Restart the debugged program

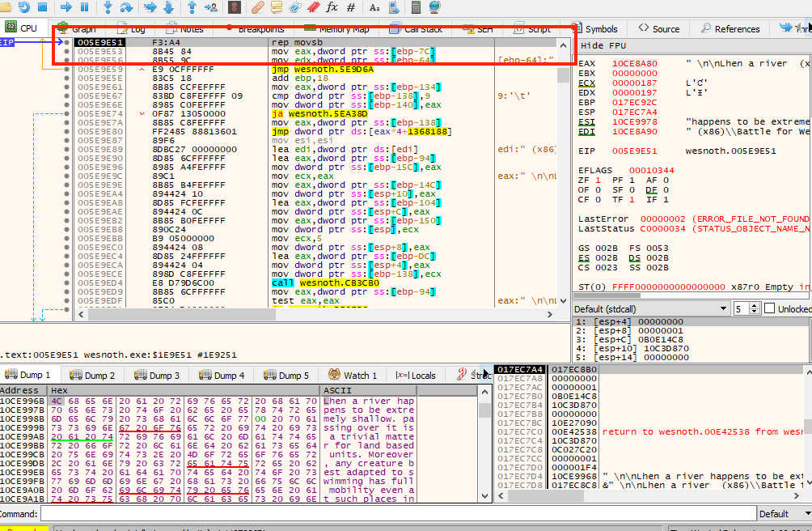click(23, 6)
